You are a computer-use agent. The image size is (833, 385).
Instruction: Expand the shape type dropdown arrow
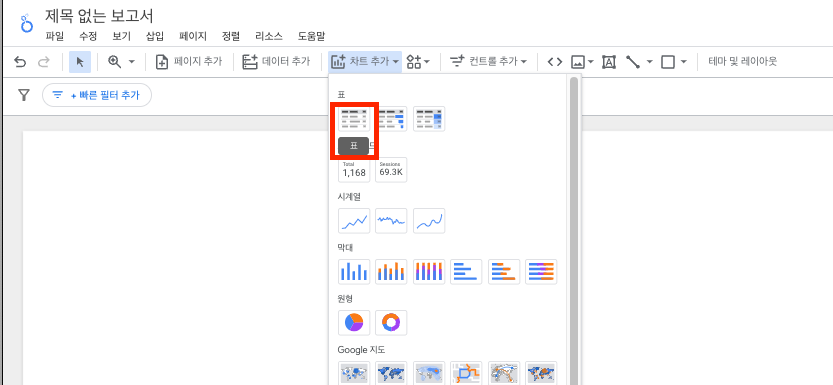684,62
